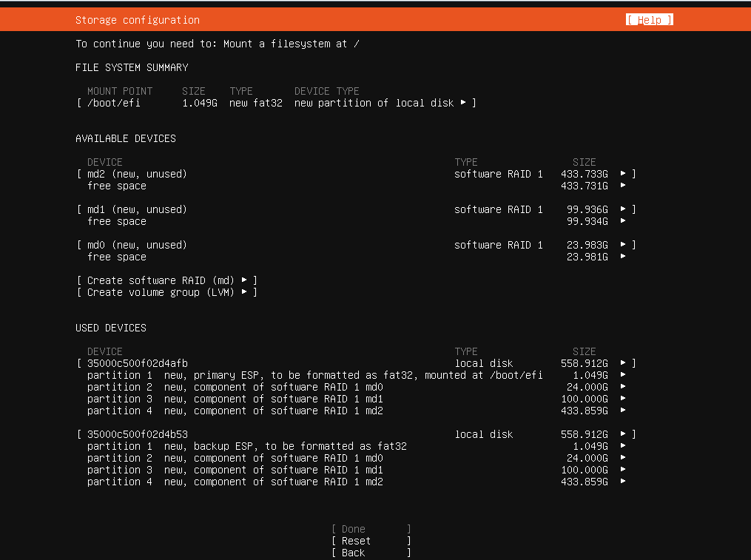
Task: Choose Create volume group (LVM)
Action: (x=166, y=292)
